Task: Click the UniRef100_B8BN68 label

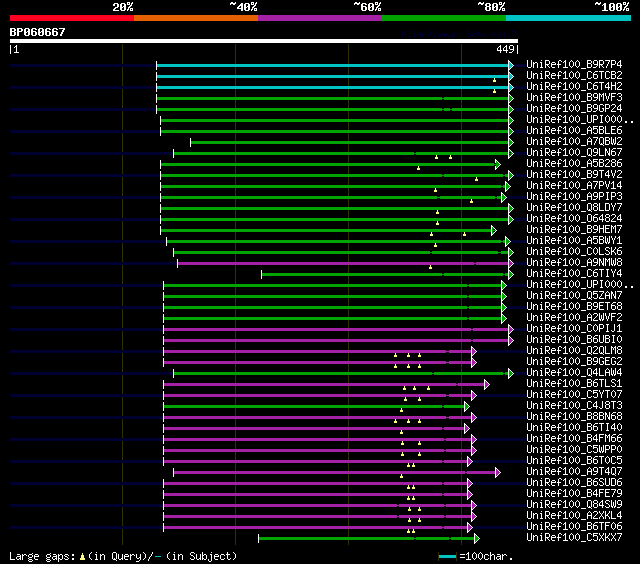Action: [574, 417]
